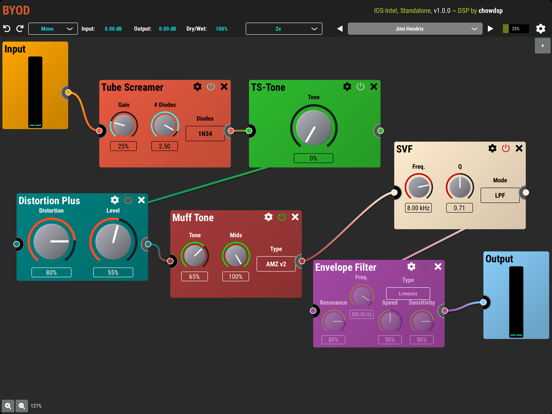The image size is (552, 414).
Task: Click the Level knob on Distortion Plus
Action: 113,242
